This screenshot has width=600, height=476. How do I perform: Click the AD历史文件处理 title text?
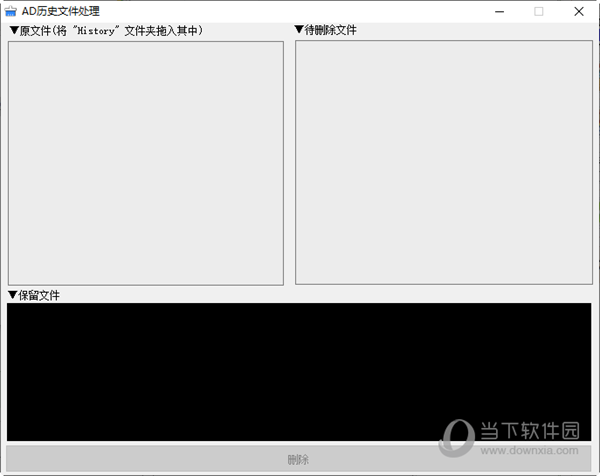point(60,11)
